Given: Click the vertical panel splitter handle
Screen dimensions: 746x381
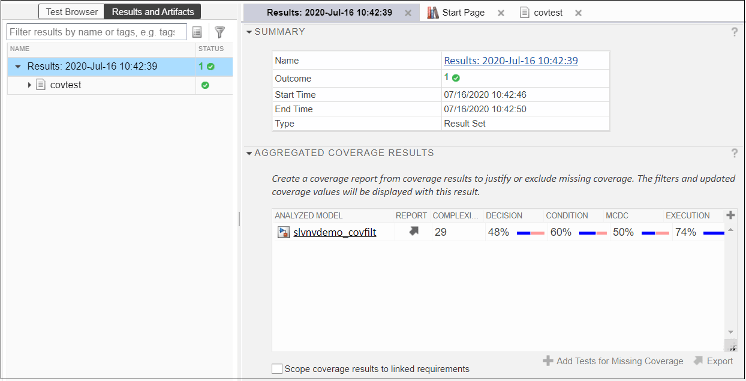Looking at the screenshot, I should pyautogui.click(x=239, y=219).
